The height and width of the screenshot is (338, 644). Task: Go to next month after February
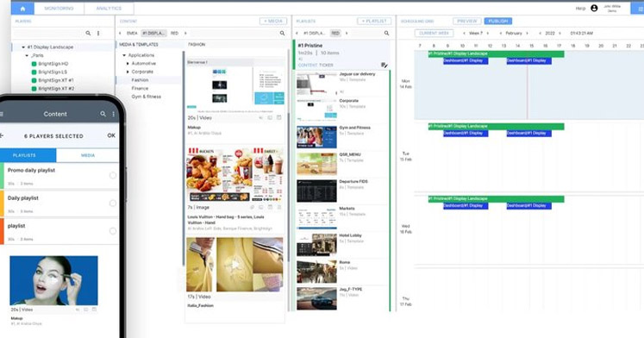point(528,34)
